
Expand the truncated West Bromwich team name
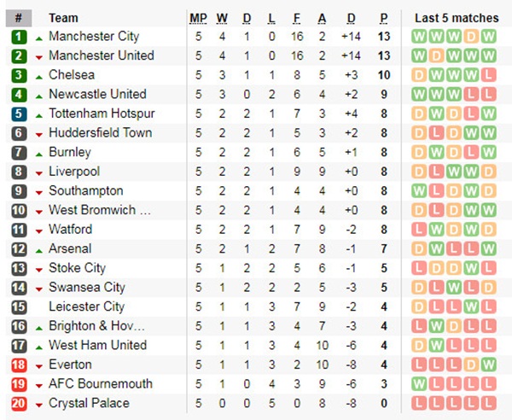point(100,210)
